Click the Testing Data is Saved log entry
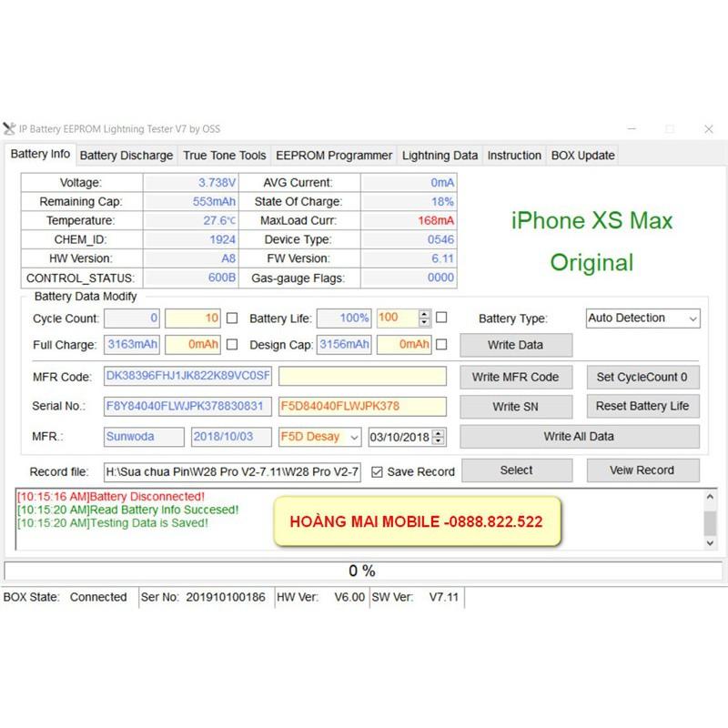The width and height of the screenshot is (728, 728). (112, 522)
